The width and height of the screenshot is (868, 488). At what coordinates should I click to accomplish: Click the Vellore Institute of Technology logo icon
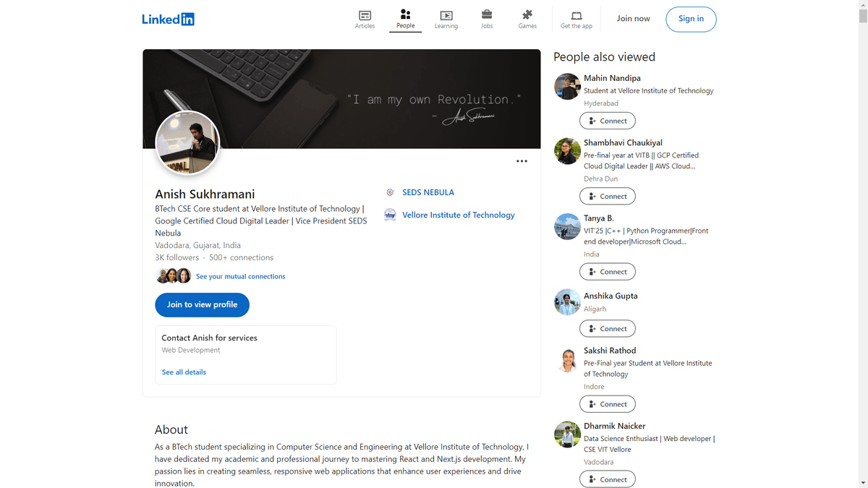(390, 215)
